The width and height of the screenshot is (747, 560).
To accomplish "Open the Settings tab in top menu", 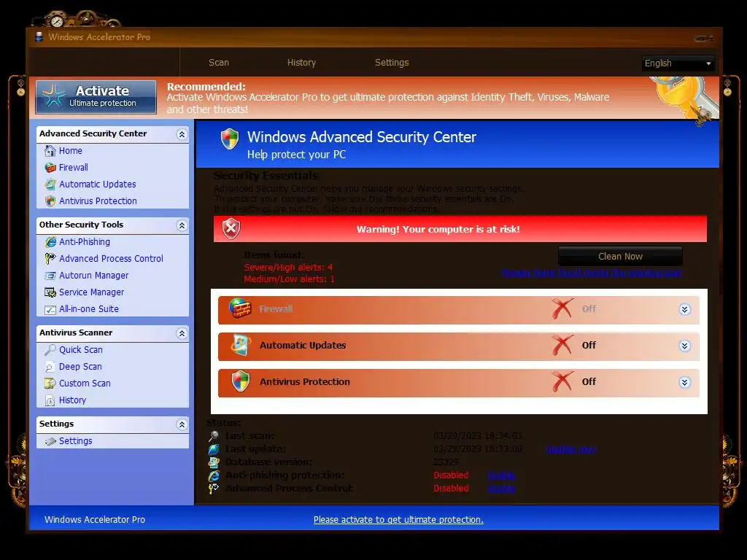I will (392, 63).
